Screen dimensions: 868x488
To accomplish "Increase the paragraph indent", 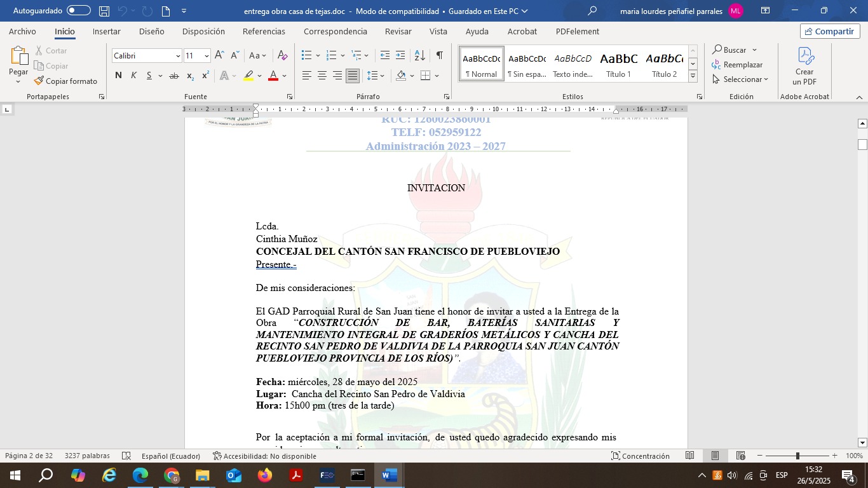I will point(400,56).
